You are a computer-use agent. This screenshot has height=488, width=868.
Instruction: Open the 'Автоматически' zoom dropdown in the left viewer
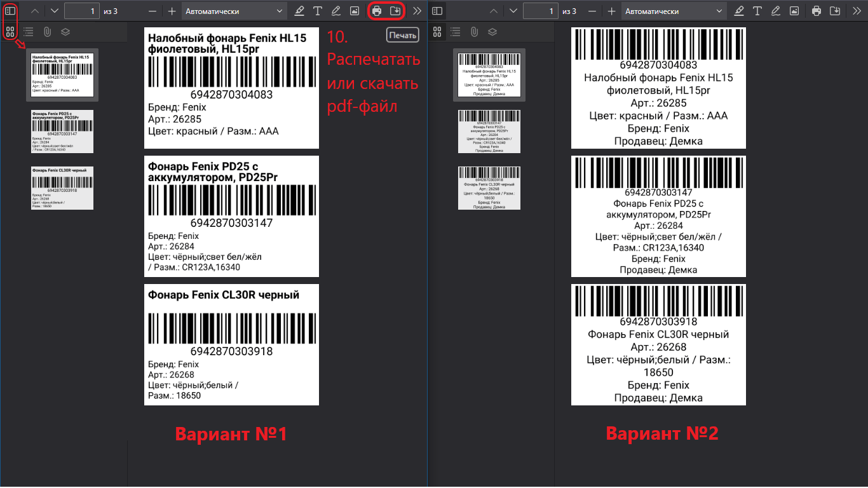[x=234, y=11]
